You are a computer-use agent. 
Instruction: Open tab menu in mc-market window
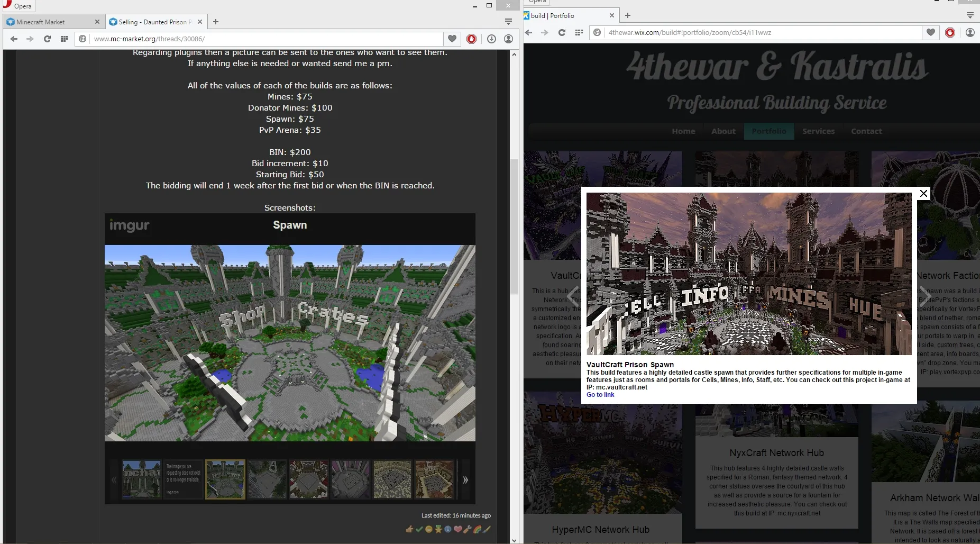[x=508, y=22]
